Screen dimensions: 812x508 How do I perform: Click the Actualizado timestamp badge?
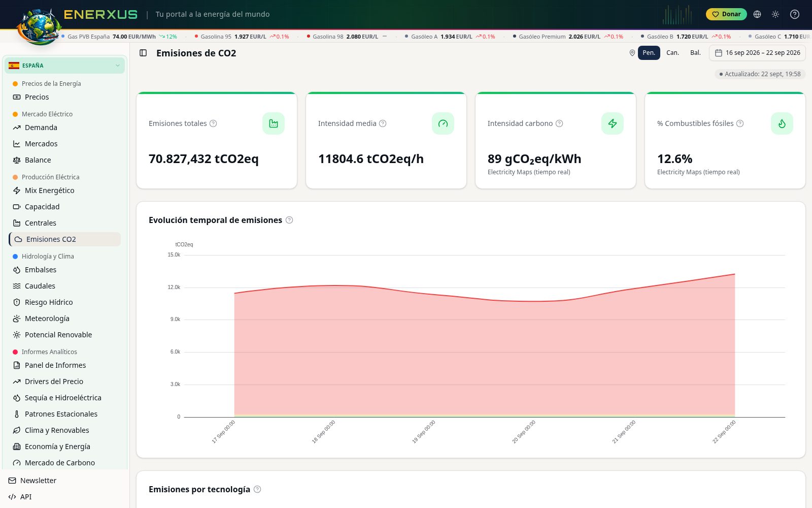(760, 74)
